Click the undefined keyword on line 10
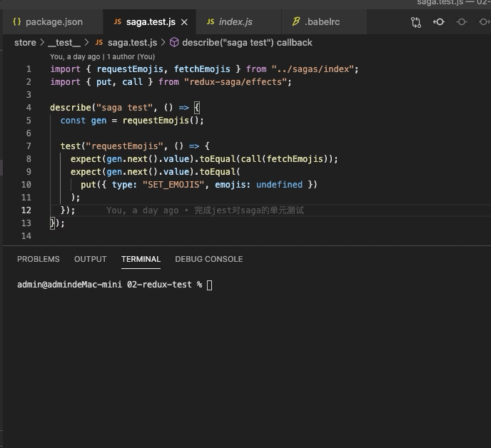The height and width of the screenshot is (448, 491). [279, 185]
